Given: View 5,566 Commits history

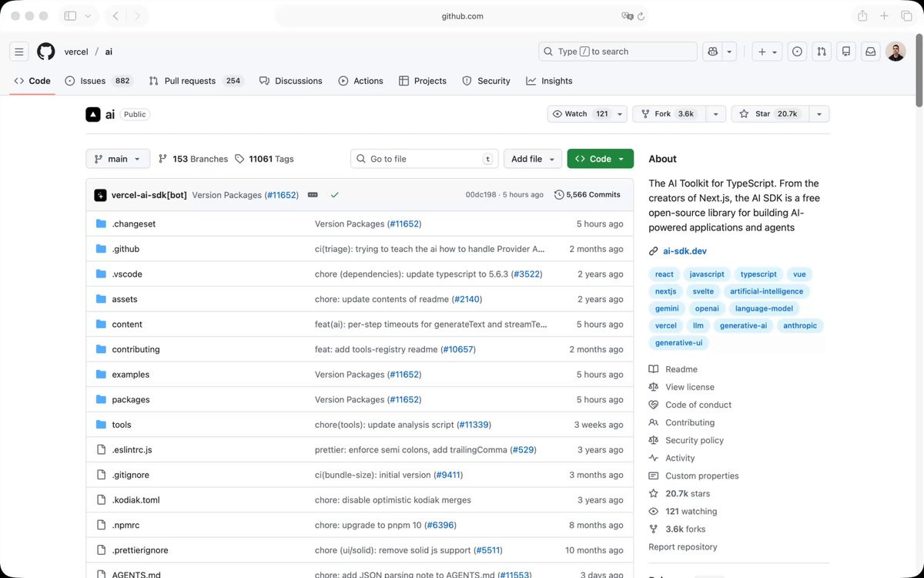Looking at the screenshot, I should pyautogui.click(x=587, y=195).
